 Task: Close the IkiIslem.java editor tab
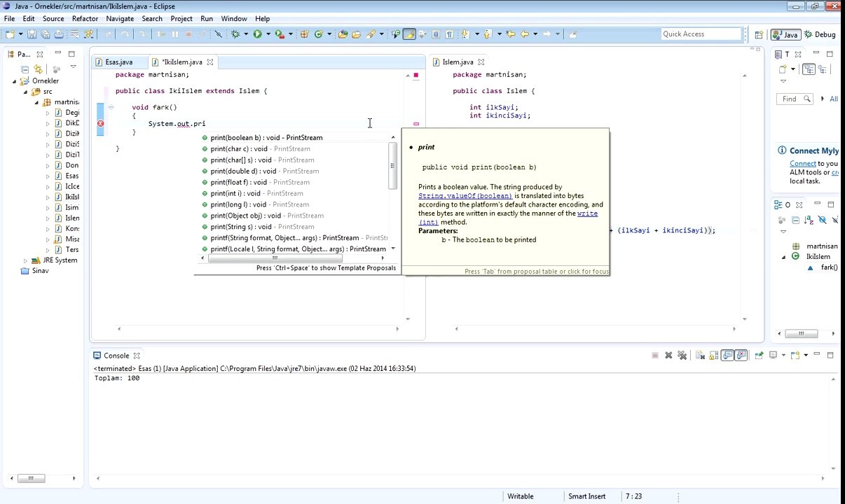coord(209,62)
